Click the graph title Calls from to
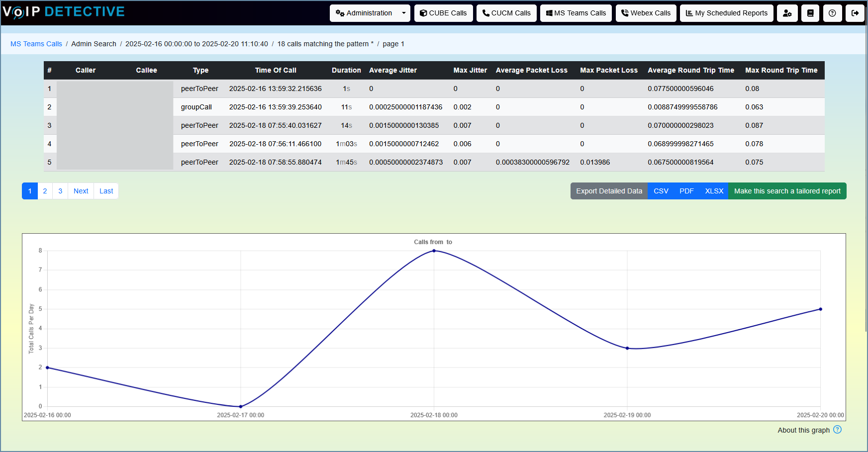This screenshot has width=868, height=452. (433, 242)
